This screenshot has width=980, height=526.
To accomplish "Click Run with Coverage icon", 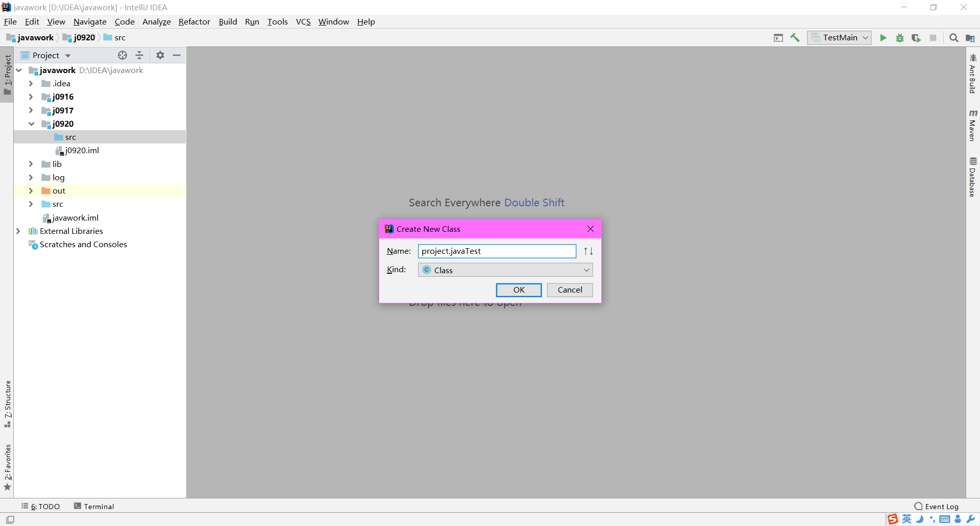I will pos(916,38).
